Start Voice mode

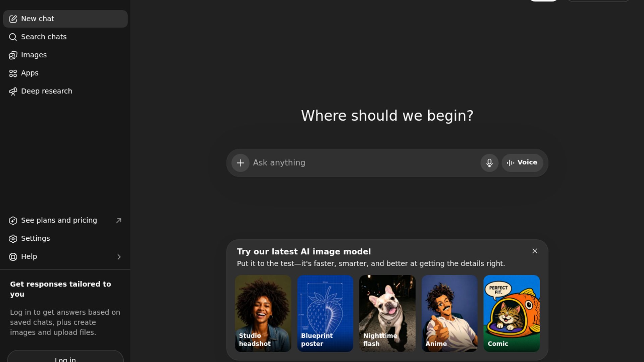(522, 163)
